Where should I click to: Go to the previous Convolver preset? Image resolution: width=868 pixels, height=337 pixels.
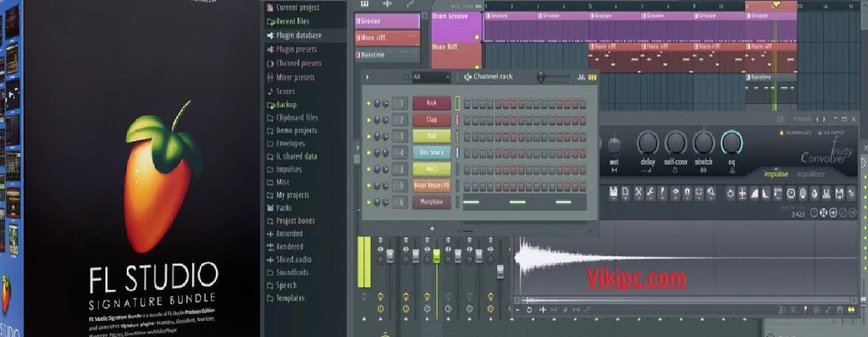tap(818, 118)
